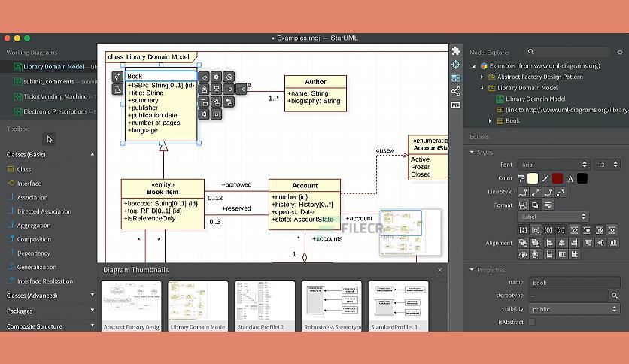Click the Model Explorer search field
This screenshot has height=364, width=629.
coord(567,52)
